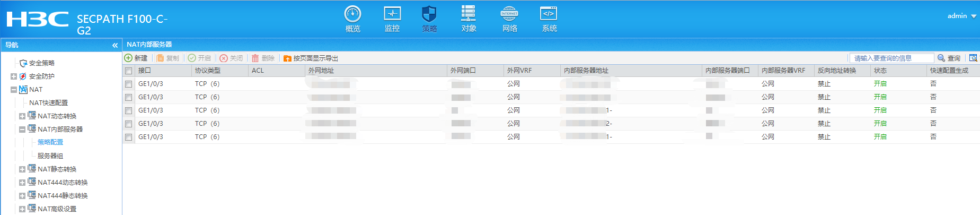Sort by the 内部服务器VRF column header

tap(786, 71)
